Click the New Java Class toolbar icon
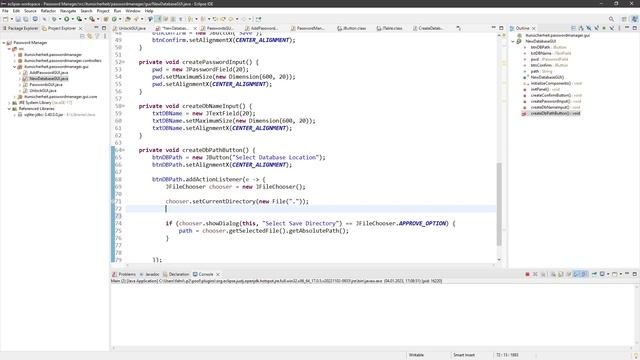 (114, 19)
